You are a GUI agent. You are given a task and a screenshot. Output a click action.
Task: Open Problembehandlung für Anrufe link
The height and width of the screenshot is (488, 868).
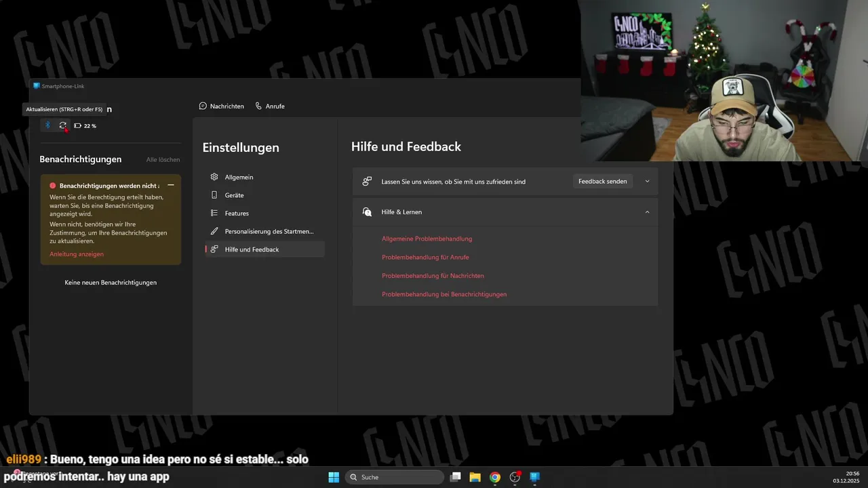click(x=425, y=258)
